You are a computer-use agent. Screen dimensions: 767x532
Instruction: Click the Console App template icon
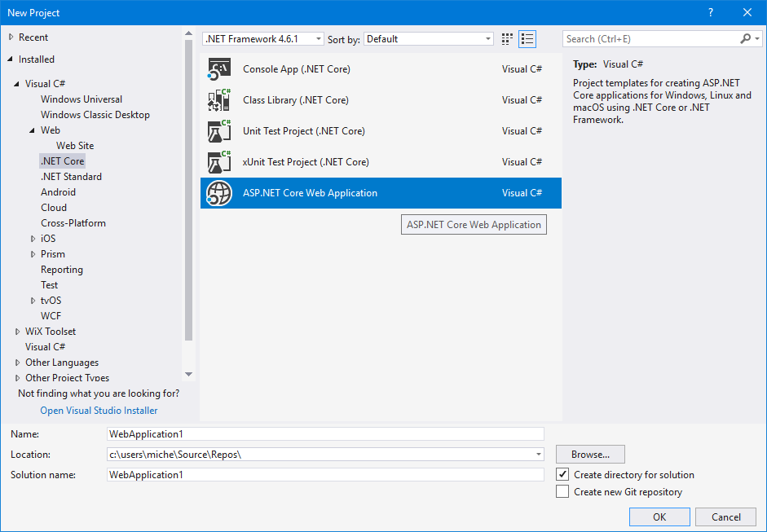[219, 69]
